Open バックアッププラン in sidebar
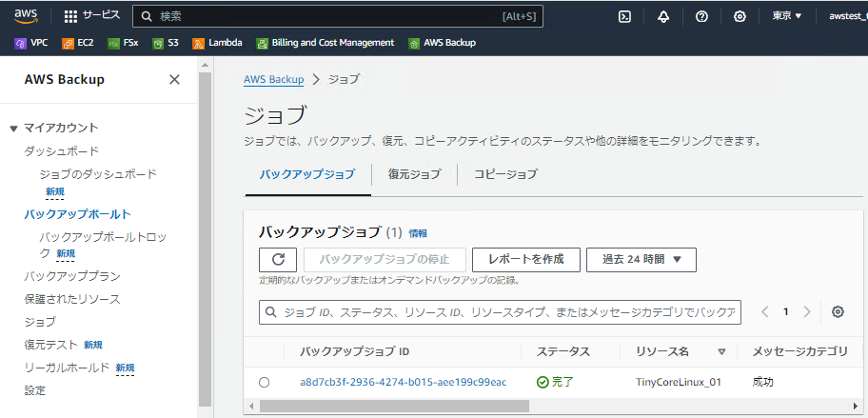Viewport: 868px width, 418px height. pos(72,276)
